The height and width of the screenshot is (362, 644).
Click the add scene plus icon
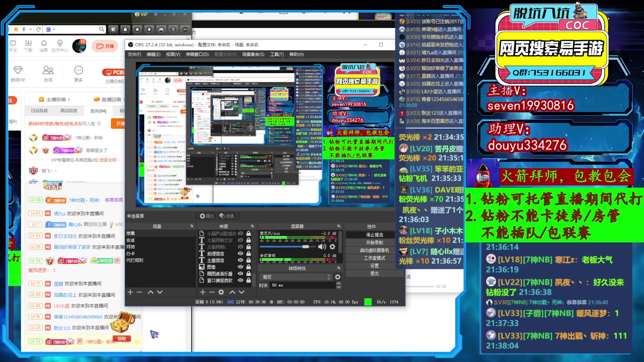[x=130, y=292]
